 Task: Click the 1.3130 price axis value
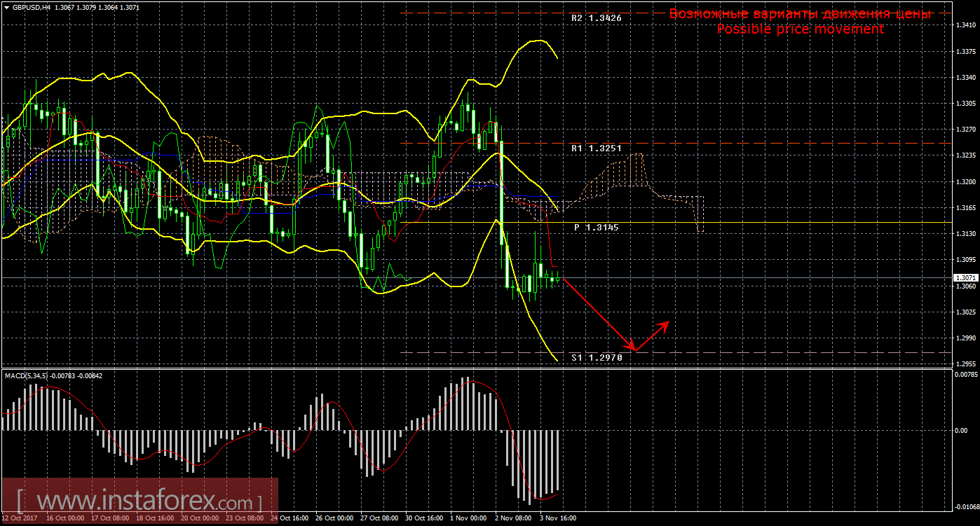pyautogui.click(x=965, y=234)
